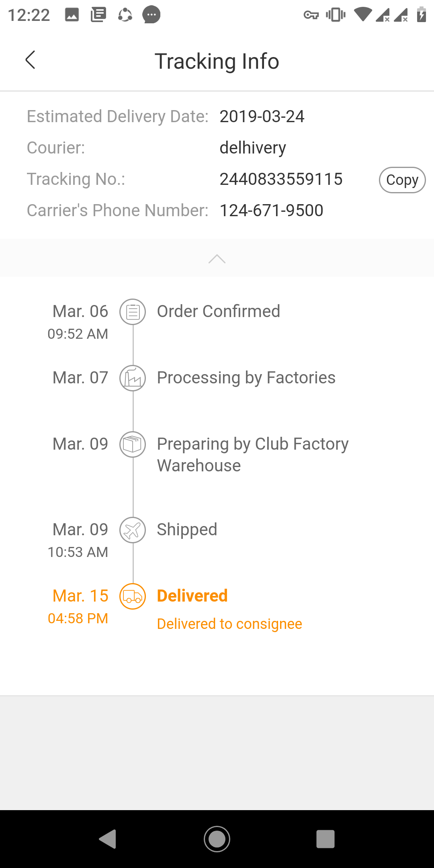Copy the tracking number
Image resolution: width=434 pixels, height=868 pixels.
pyautogui.click(x=402, y=180)
